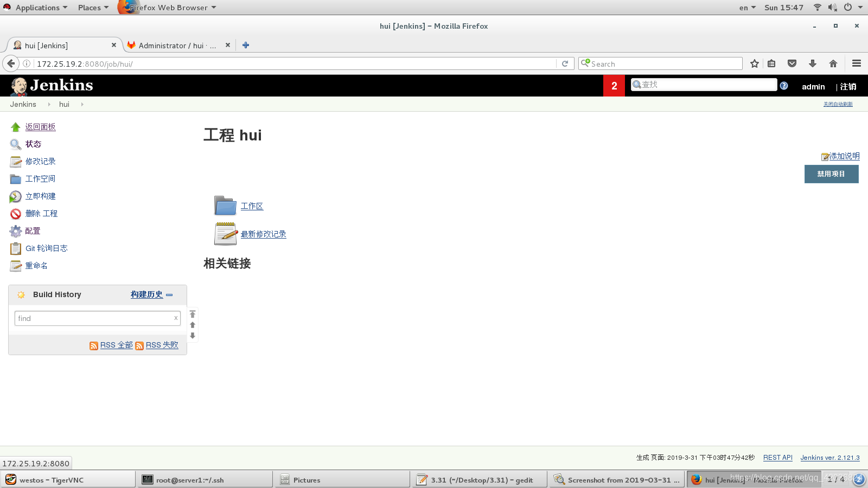Screen dimensions: 868x488
Task: Click the 关闭自动刷新 link
Action: click(x=838, y=104)
